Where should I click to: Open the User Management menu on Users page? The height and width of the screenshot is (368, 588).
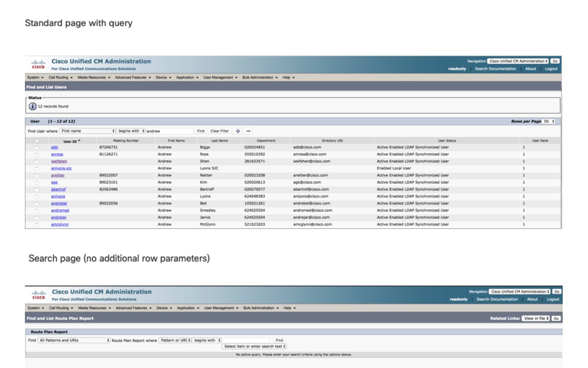[x=220, y=77]
